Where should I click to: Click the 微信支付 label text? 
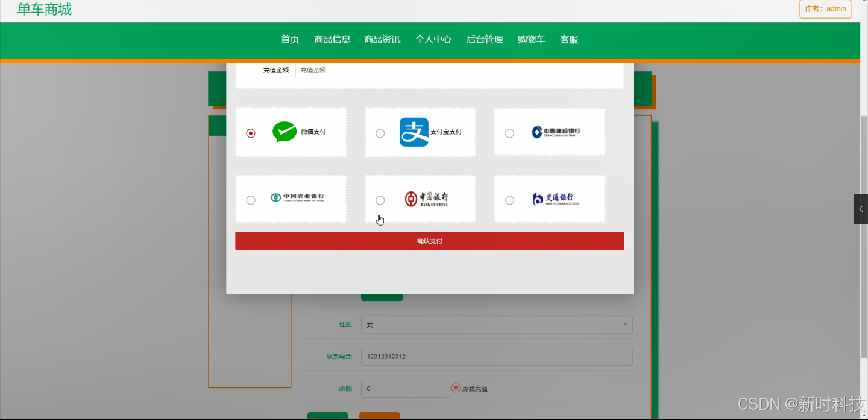click(313, 132)
